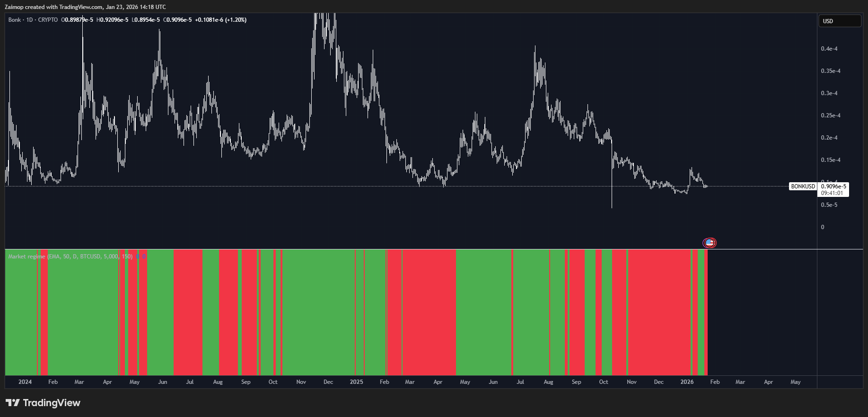Click the 0.15e-4 price axis label
This screenshot has width=868, height=417.
[831, 160]
